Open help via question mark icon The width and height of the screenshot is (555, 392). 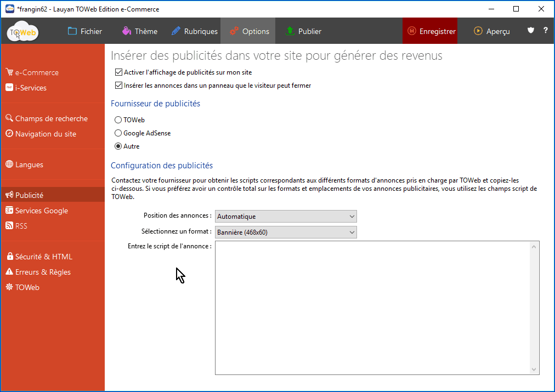pyautogui.click(x=546, y=31)
